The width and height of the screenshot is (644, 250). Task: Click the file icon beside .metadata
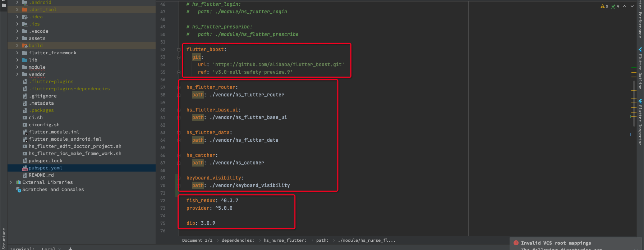[25, 103]
